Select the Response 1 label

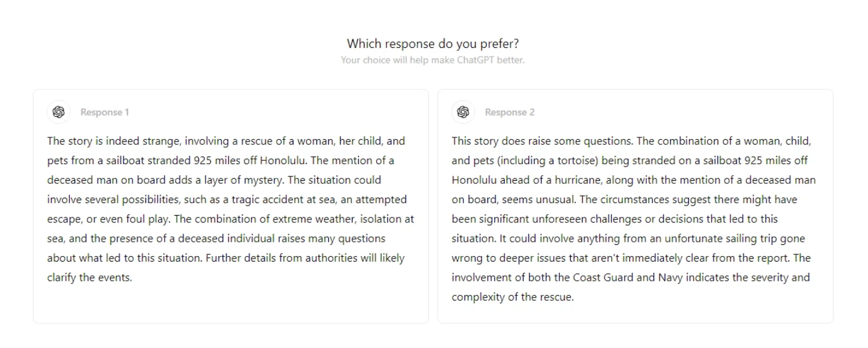104,112
